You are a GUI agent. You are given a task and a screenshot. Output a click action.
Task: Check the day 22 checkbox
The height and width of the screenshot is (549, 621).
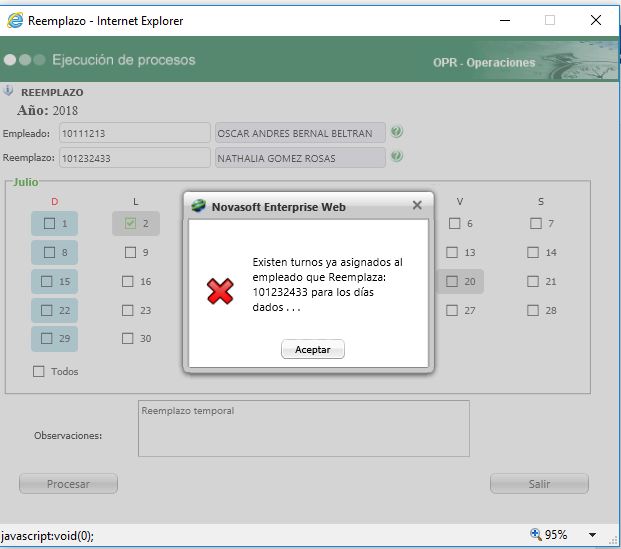(47, 310)
